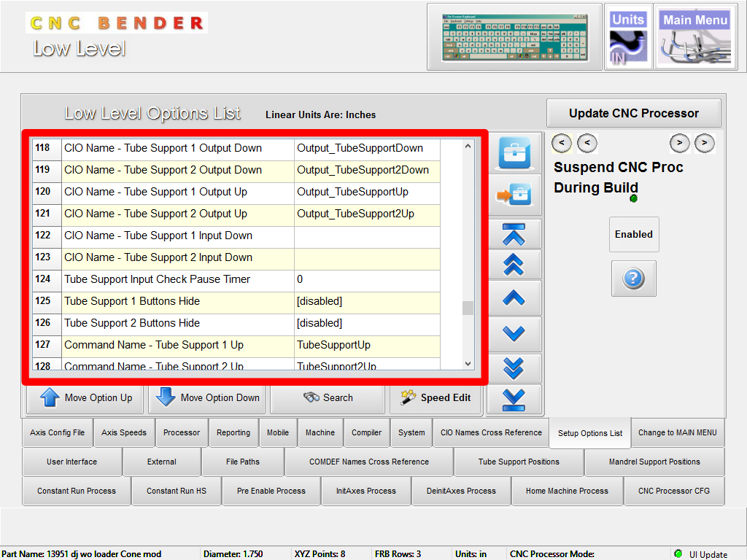Click the double chevron page-up icon
The width and height of the screenshot is (747, 560).
click(x=514, y=265)
